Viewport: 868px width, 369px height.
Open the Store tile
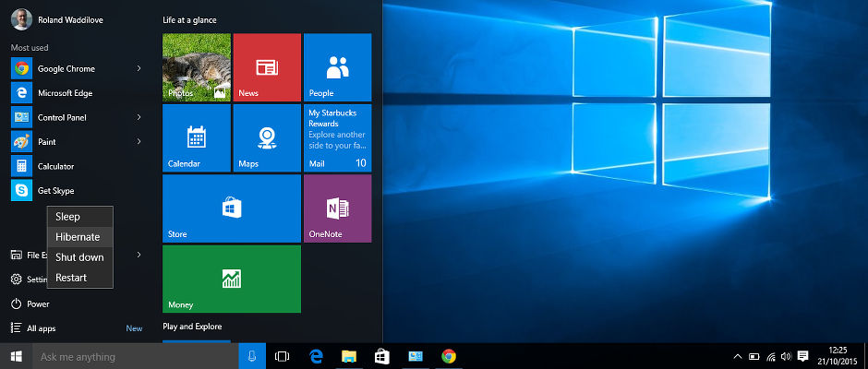tap(232, 208)
